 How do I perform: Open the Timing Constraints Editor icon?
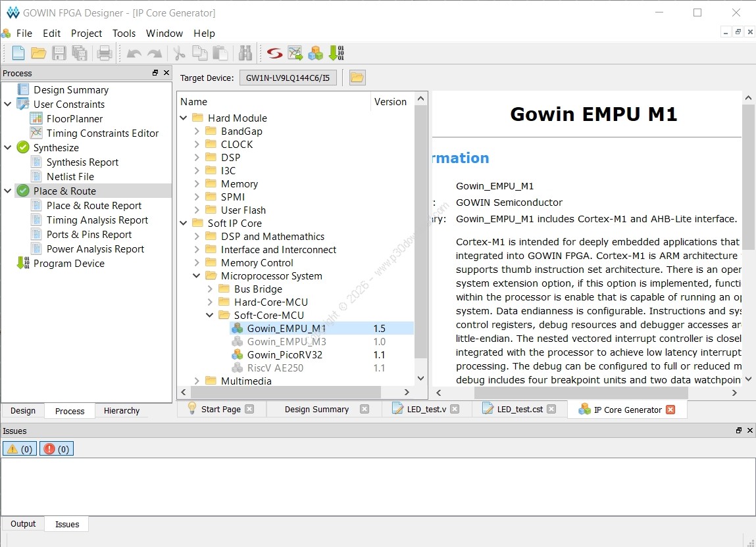(36, 133)
